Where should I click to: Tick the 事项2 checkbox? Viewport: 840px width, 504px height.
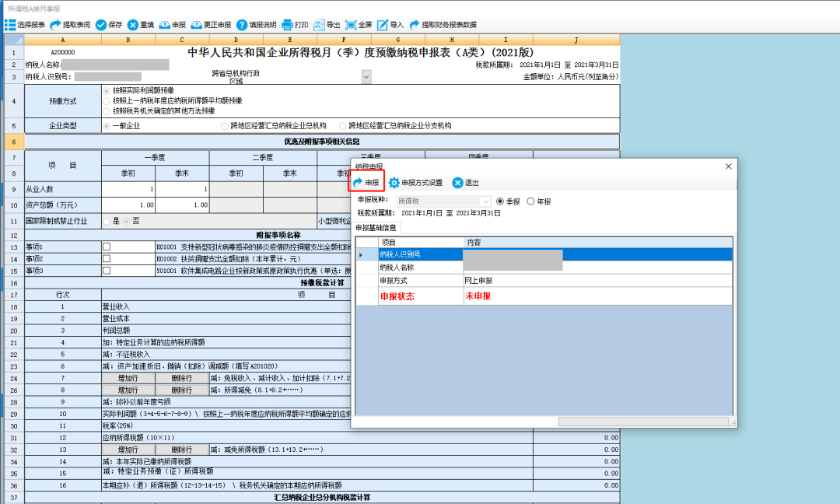107,259
